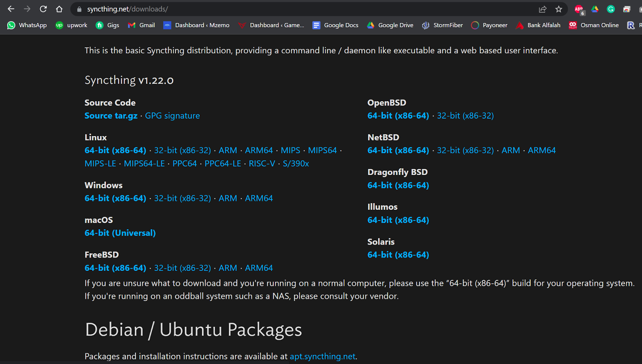Screen dimensions: 642x364
Task: Download the FreeBSD ARM build
Action: (x=228, y=268)
